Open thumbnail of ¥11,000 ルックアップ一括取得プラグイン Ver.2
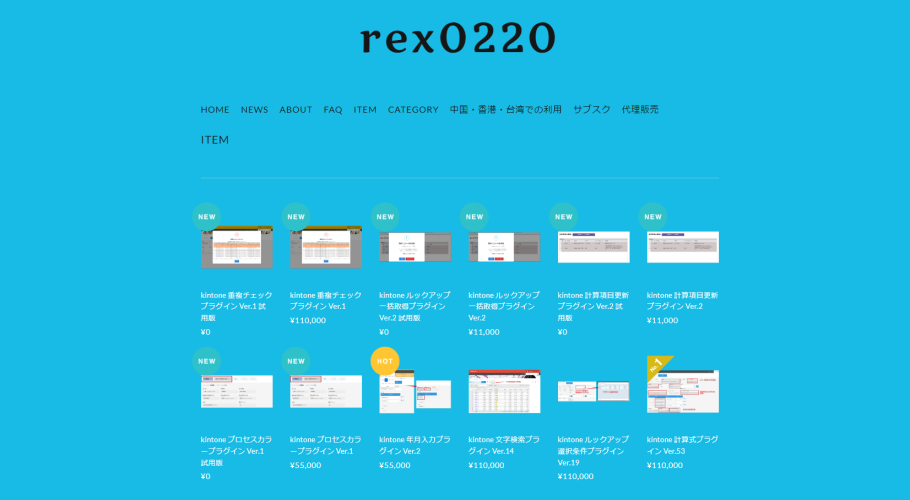The width and height of the screenshot is (910, 500). tap(504, 247)
